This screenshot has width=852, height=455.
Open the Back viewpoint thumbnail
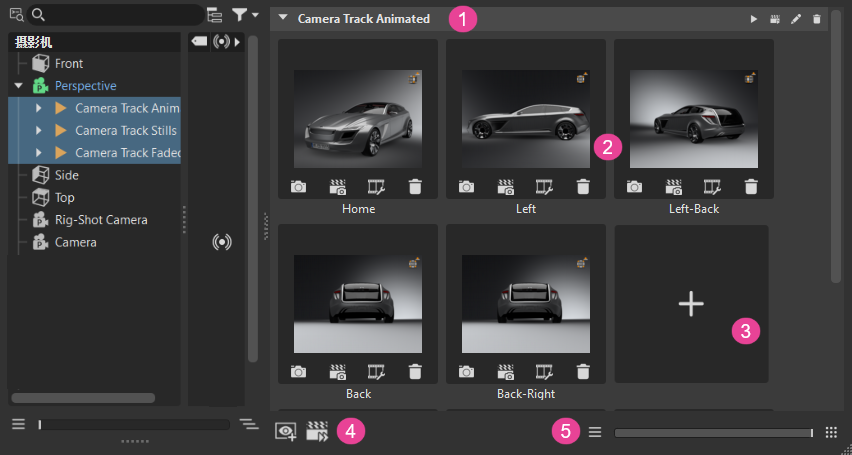[x=358, y=304]
